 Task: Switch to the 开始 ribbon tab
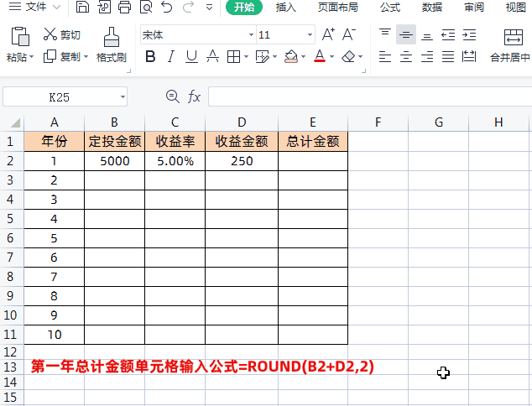click(x=244, y=7)
